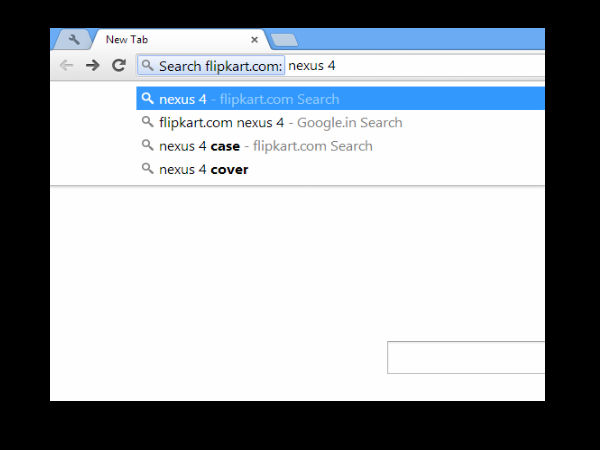Go forward with the right arrow

[x=92, y=65]
